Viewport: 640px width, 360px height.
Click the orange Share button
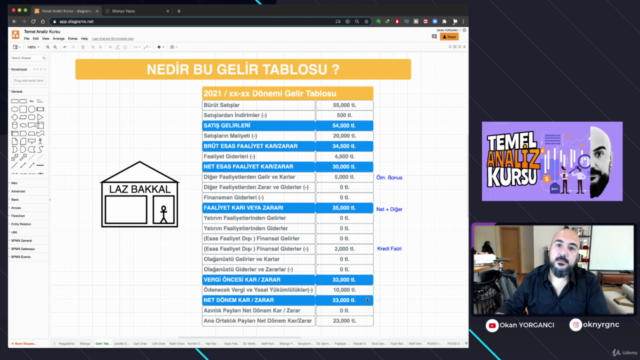pyautogui.click(x=449, y=37)
